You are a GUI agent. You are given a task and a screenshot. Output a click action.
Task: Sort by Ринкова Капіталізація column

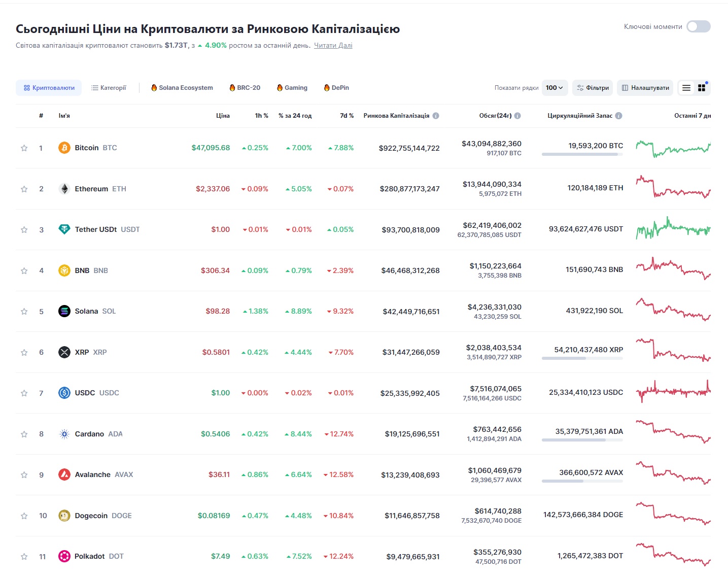396,116
